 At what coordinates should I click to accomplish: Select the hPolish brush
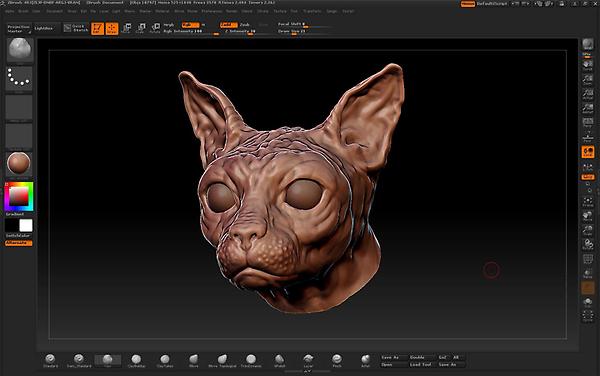tap(280, 360)
